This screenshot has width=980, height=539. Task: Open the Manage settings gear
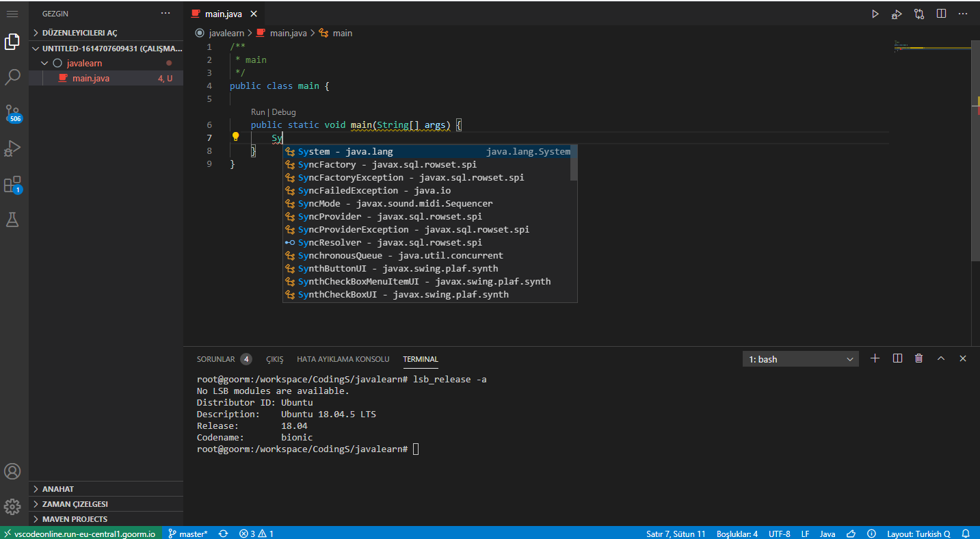(x=12, y=507)
